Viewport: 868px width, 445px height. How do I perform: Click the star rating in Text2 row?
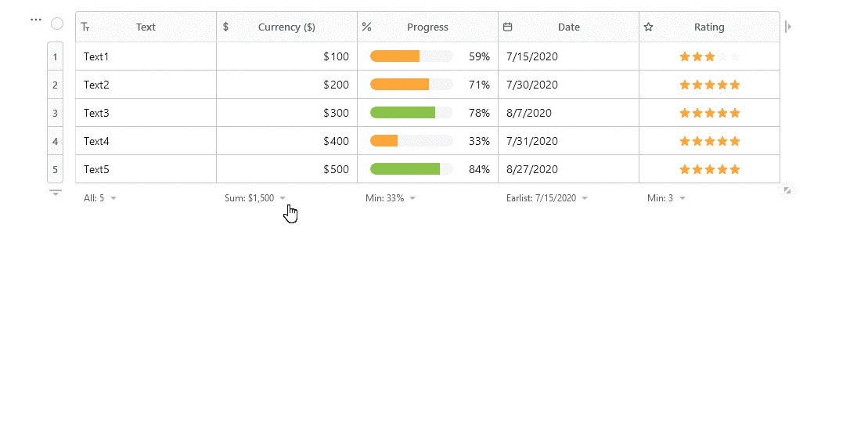coord(710,85)
